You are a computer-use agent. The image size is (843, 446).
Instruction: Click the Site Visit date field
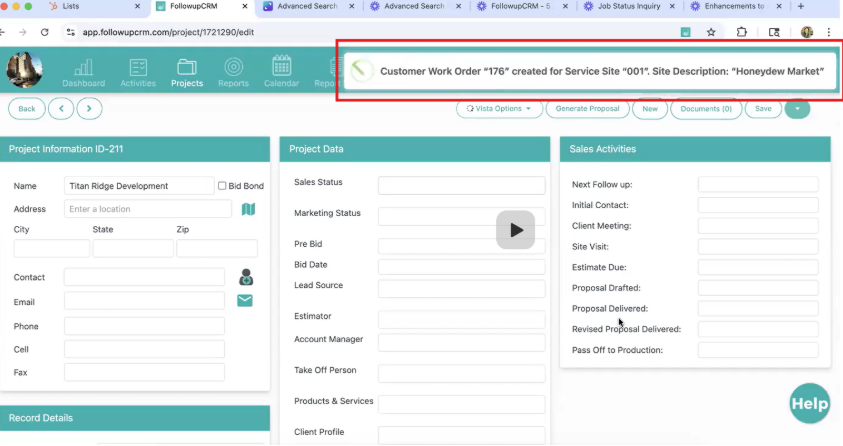758,247
